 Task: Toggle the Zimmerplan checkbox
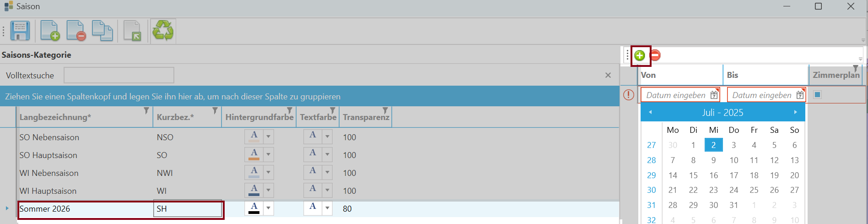818,94
